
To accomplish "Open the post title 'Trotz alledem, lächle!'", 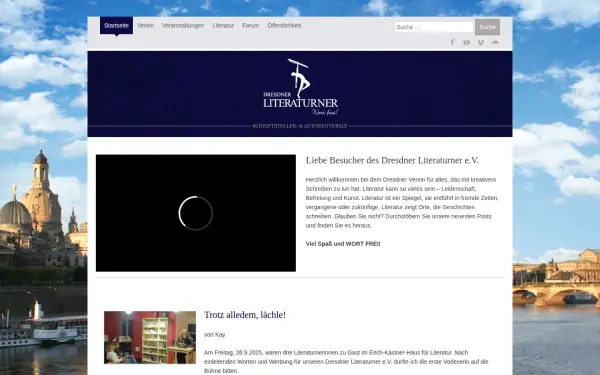I will pyautogui.click(x=245, y=315).
